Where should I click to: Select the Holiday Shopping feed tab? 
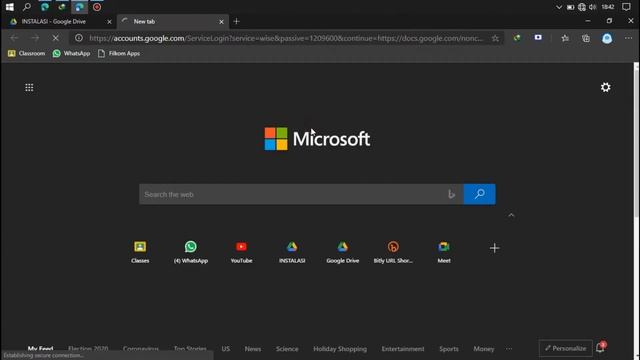pyautogui.click(x=340, y=349)
